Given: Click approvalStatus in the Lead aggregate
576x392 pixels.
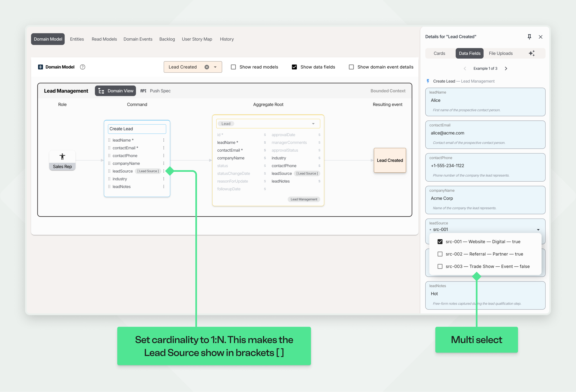Looking at the screenshot, I should click(285, 150).
